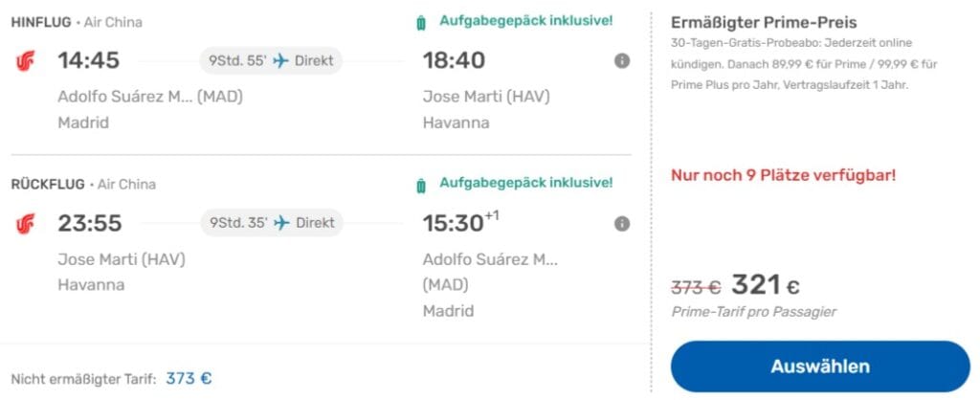Click the Aufgabegepäck inklusive label on the outbound flight
The image size is (980, 400).
[526, 20]
